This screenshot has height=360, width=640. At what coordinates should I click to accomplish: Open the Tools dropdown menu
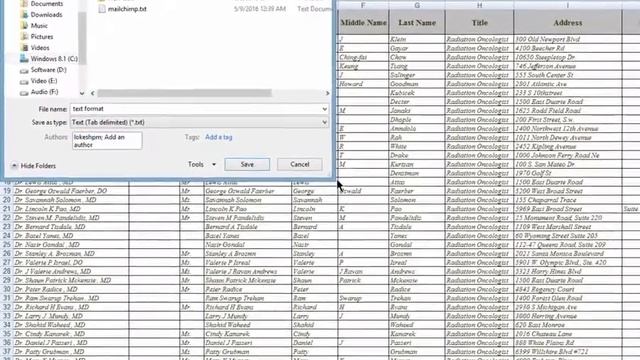[202, 164]
